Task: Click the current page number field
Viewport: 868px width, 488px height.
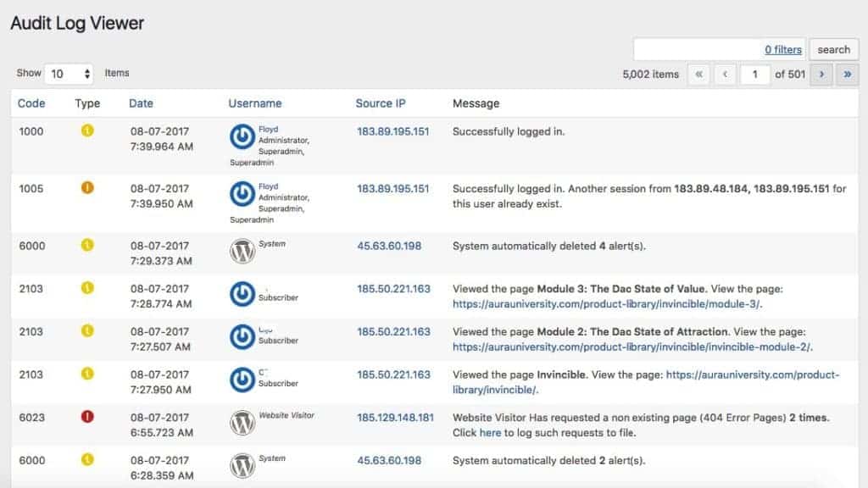Action: (x=754, y=74)
